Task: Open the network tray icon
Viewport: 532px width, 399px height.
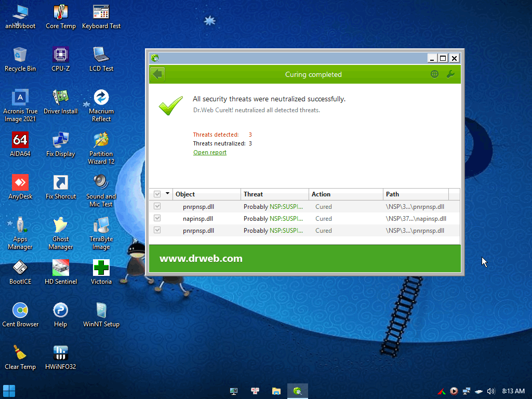Action: (467, 391)
